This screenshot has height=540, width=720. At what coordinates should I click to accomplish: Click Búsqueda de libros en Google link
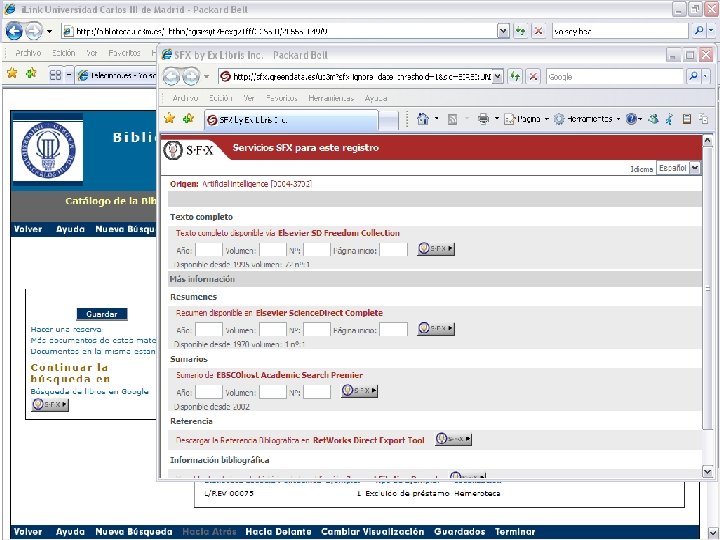(90, 391)
